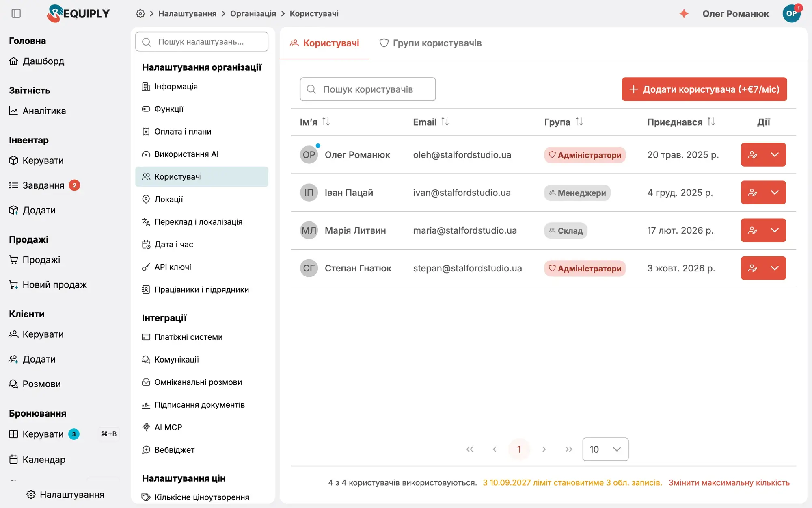
Task: Click the edit user icon for Олег Романюк
Action: point(752,155)
